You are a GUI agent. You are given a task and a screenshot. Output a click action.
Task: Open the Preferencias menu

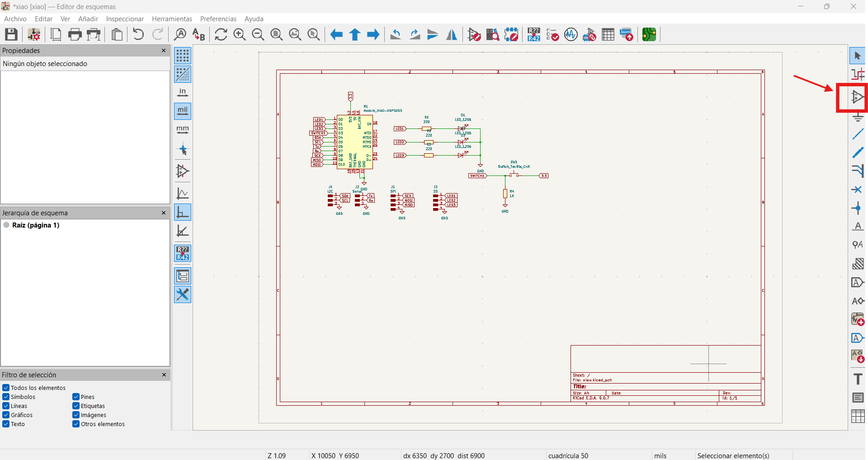point(218,19)
